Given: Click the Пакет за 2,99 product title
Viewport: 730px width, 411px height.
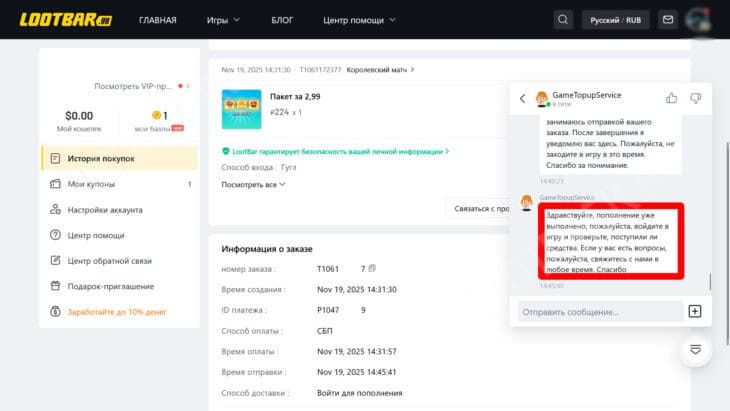Looking at the screenshot, I should [295, 96].
